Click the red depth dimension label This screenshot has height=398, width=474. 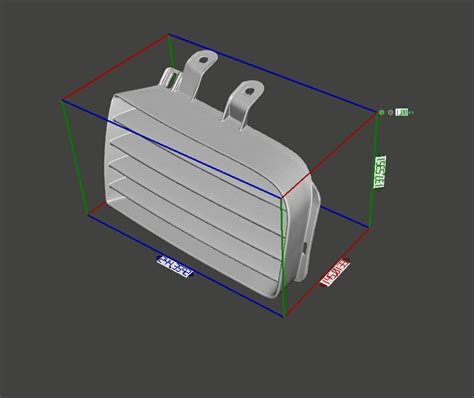(x=334, y=272)
